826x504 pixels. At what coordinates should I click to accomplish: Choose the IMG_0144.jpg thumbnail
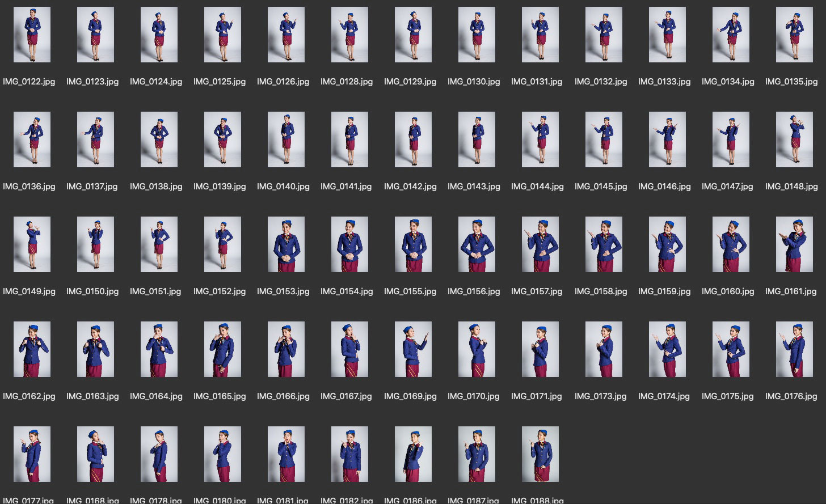click(x=540, y=139)
